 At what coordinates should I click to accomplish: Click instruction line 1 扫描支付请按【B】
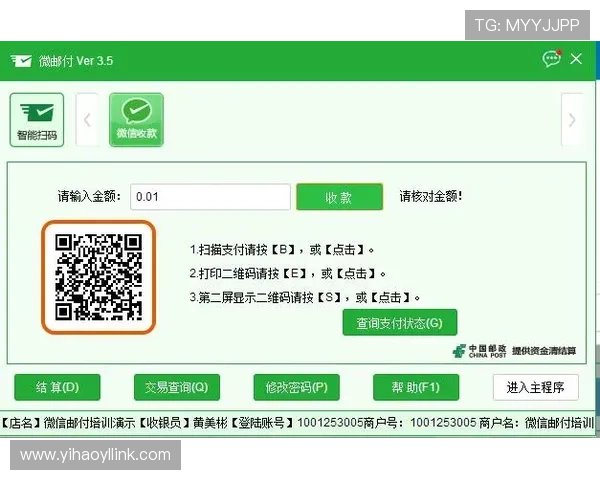(x=282, y=250)
